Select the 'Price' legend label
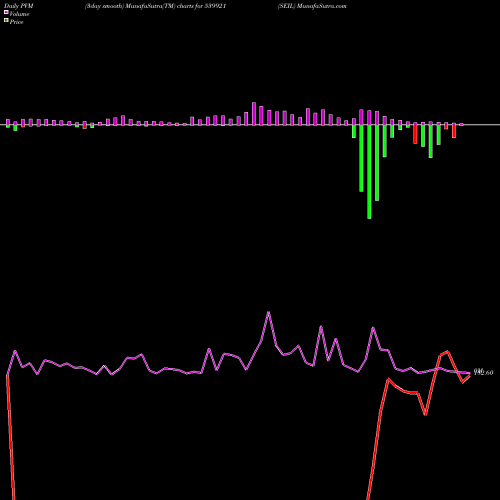 point(16,22)
